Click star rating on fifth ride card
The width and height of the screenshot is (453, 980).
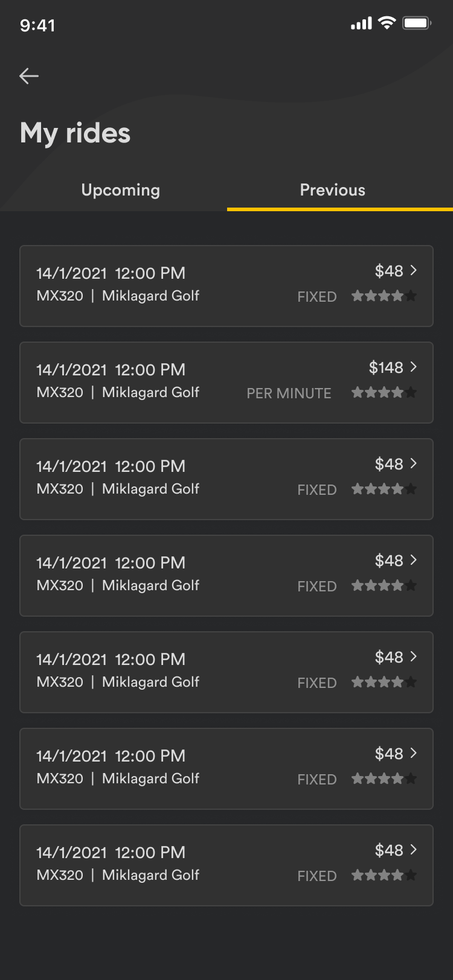pyautogui.click(x=384, y=682)
